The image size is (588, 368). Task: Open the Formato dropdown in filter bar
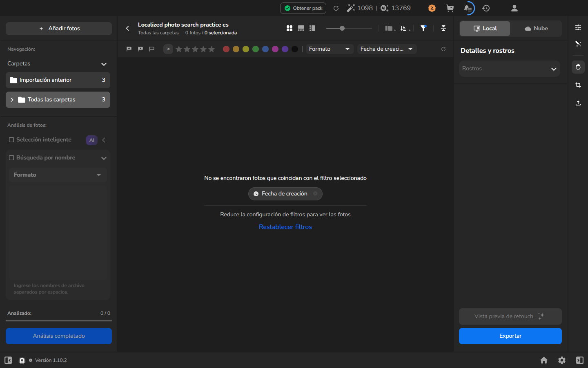click(x=330, y=49)
